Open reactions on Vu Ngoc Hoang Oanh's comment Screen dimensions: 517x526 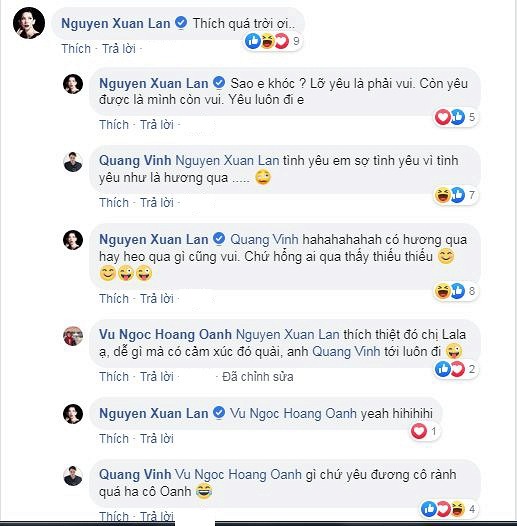click(456, 369)
